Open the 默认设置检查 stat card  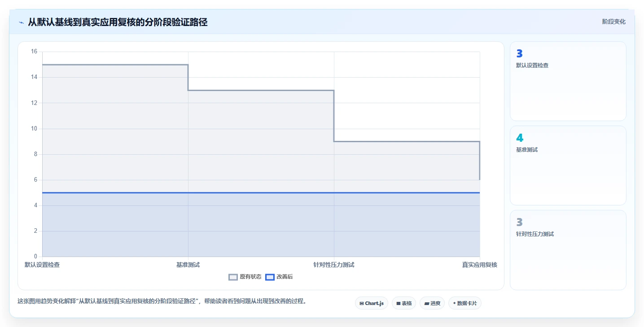[x=568, y=81]
